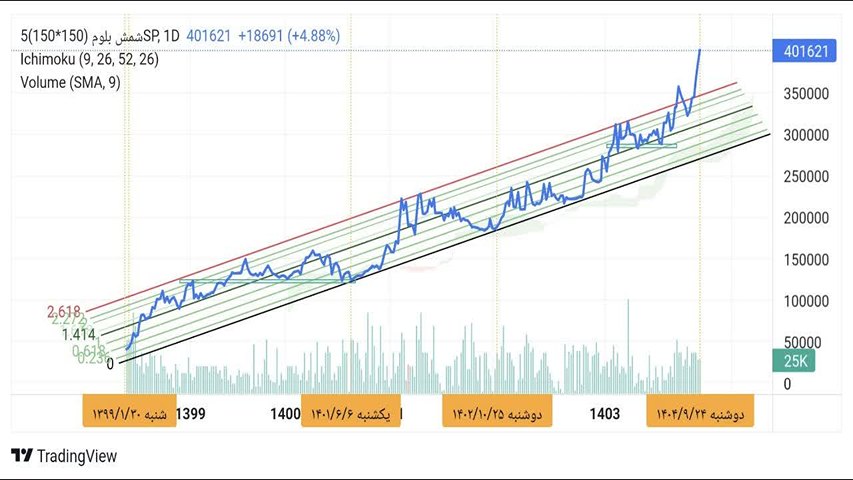Click the orange date marker ۱۳۹۹/۱/۳۰
This screenshot has width=853, height=480.
130,412
